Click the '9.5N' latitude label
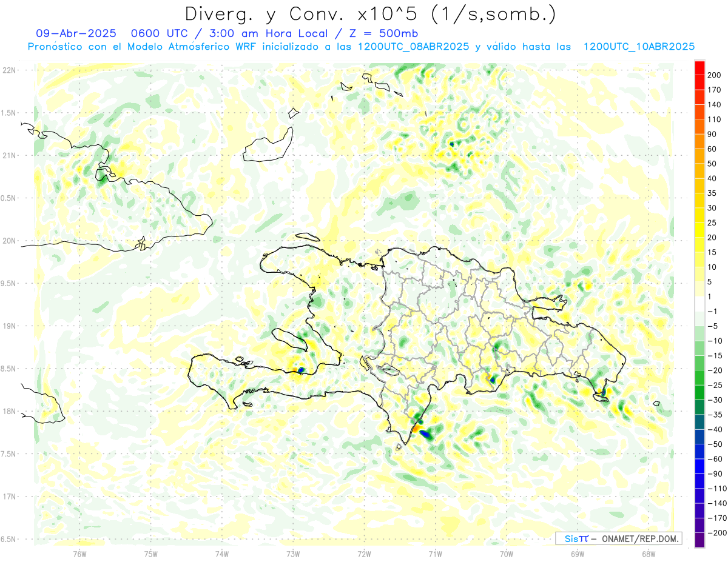Image resolution: width=728 pixels, height=562 pixels. click(x=9, y=283)
